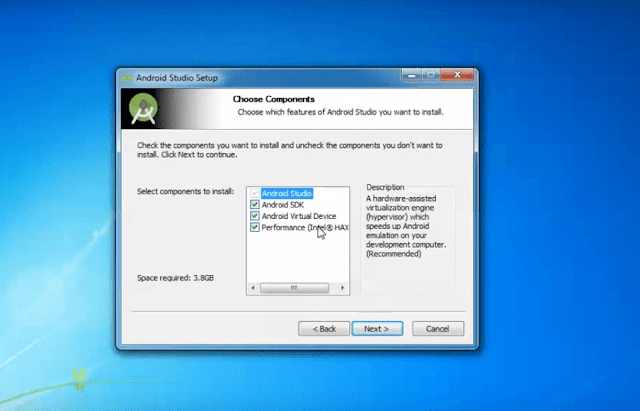Image resolution: width=640 pixels, height=411 pixels.
Task: Click the component list scroll right arrow
Action: click(342, 288)
